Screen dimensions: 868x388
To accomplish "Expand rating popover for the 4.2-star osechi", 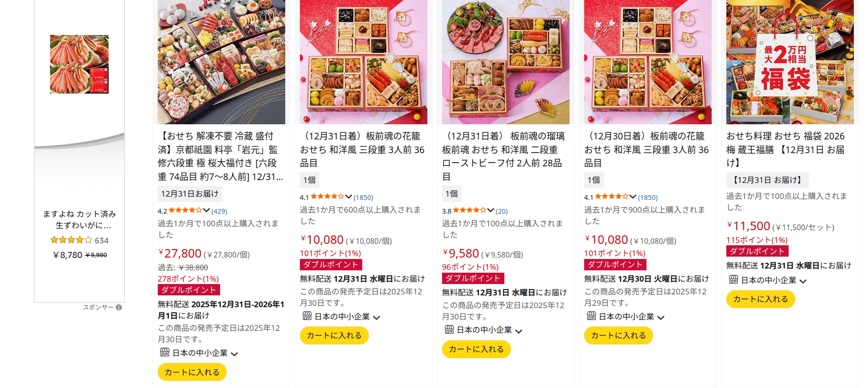I will coord(206,210).
